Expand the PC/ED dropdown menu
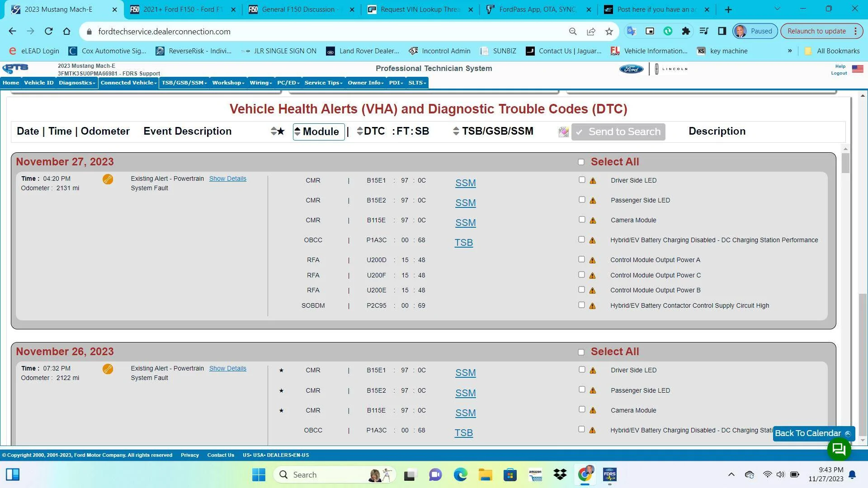Screen dimensions: 868x488 click(288, 83)
